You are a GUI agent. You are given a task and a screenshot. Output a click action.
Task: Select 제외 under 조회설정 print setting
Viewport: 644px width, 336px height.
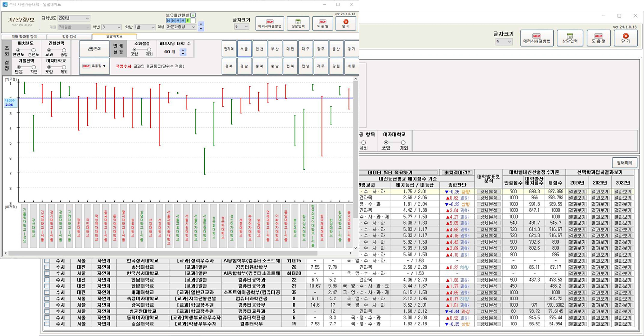click(149, 49)
